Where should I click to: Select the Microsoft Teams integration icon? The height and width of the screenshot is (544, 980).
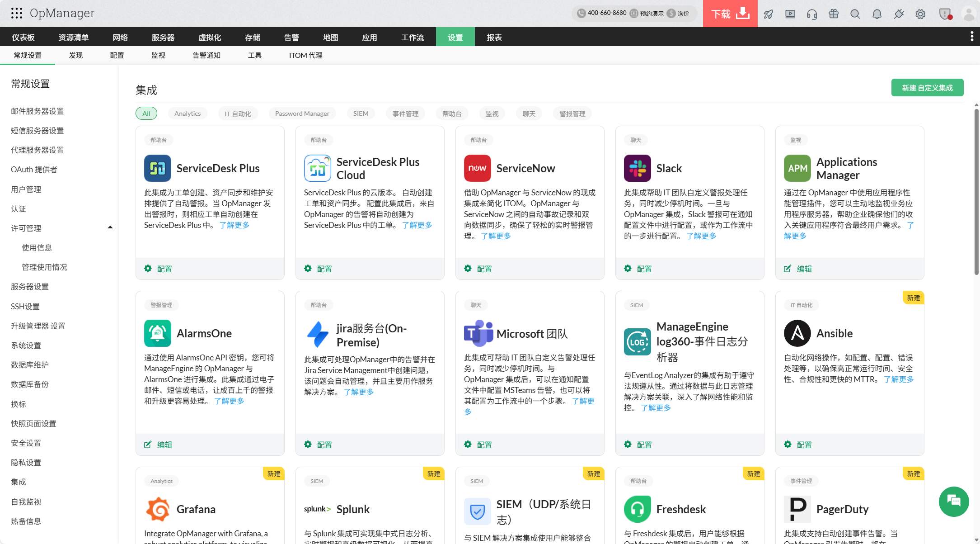coord(478,333)
